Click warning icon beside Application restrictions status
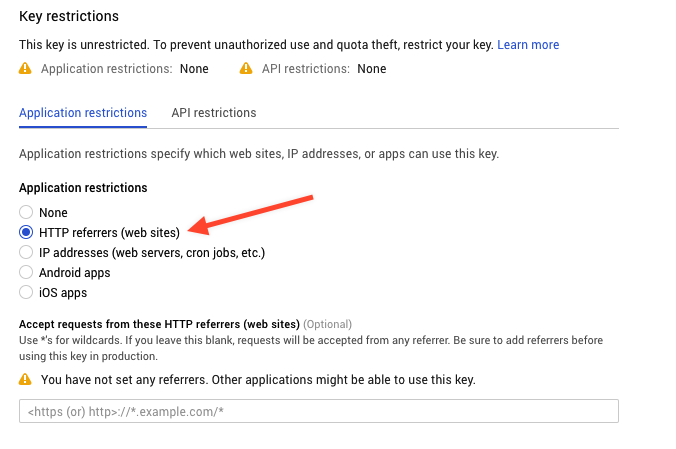Viewport: 676px width, 449px height. tap(26, 69)
